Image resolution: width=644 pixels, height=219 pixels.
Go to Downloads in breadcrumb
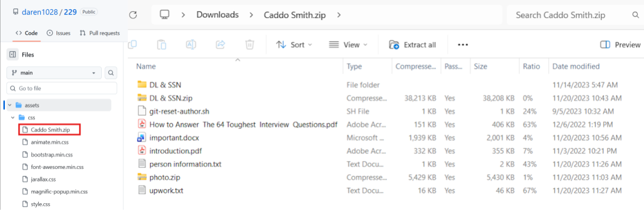tap(217, 15)
